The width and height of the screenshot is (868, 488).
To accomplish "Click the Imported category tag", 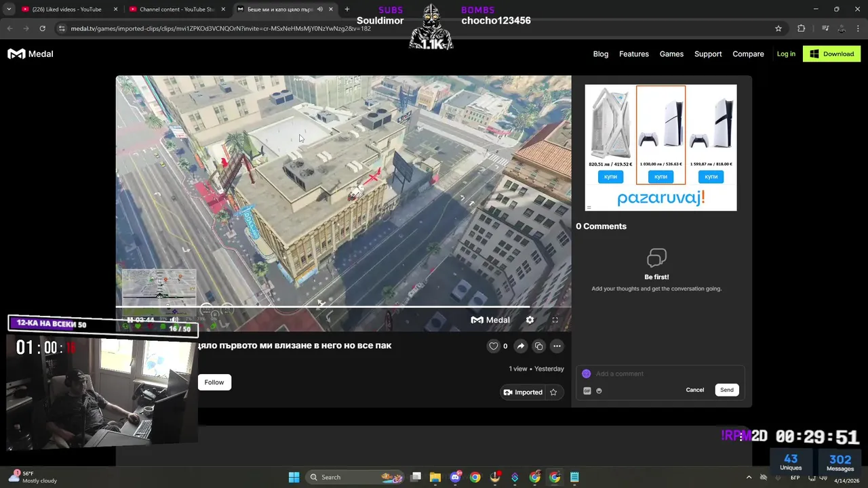I will coord(523,392).
